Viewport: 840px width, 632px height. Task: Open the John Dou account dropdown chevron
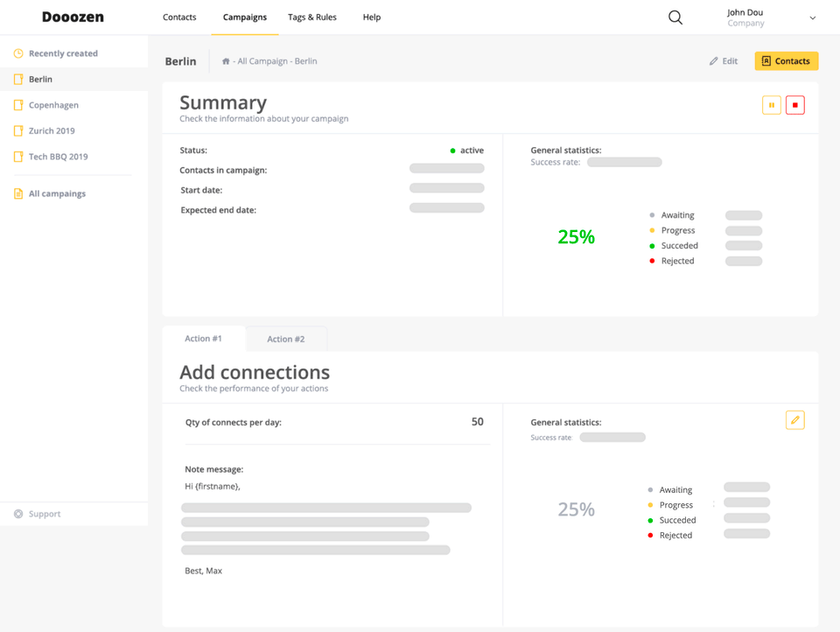point(812,18)
